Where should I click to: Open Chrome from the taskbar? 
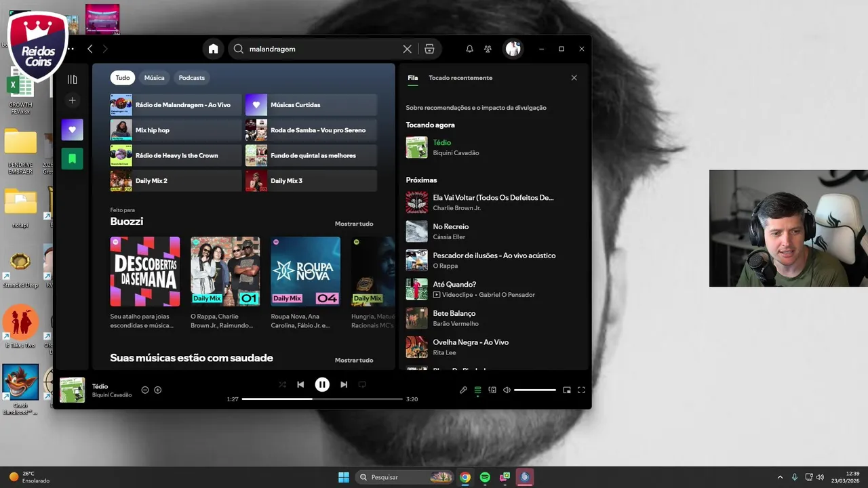pos(465,477)
